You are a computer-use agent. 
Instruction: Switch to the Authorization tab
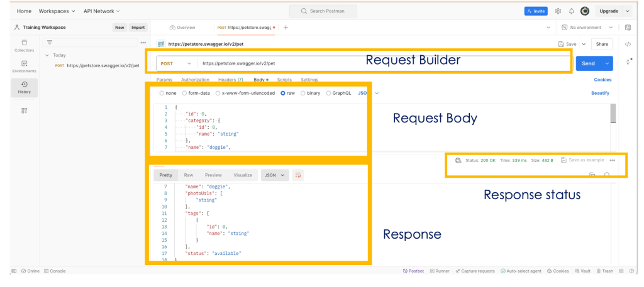(195, 80)
